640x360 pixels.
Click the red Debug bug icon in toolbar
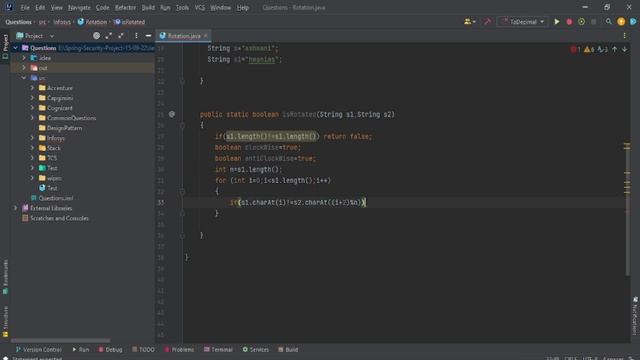tap(569, 22)
